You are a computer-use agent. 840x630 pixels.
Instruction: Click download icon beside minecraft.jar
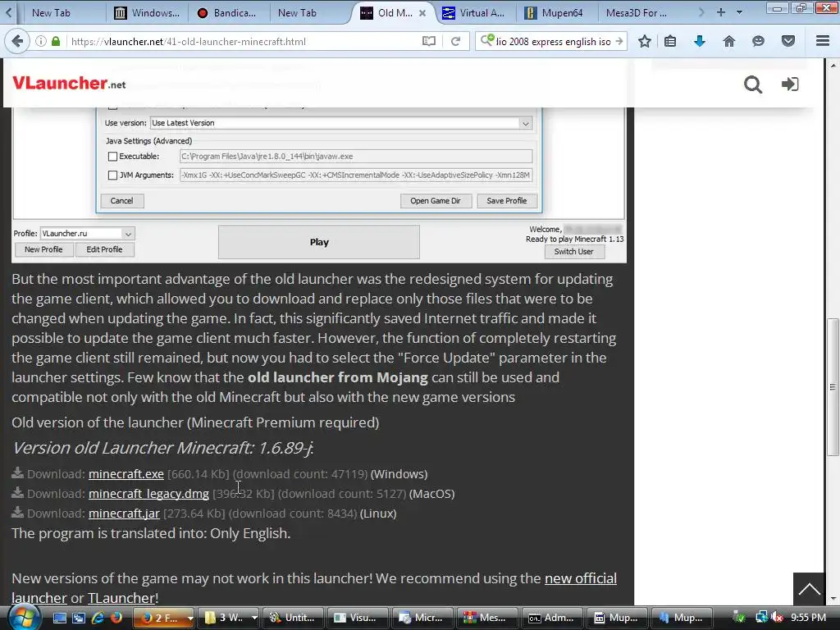click(18, 513)
